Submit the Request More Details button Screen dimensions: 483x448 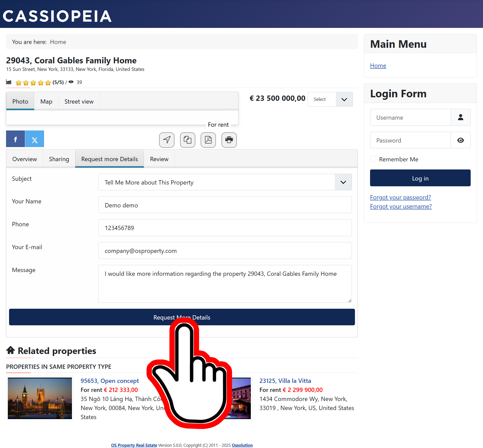[x=182, y=317]
